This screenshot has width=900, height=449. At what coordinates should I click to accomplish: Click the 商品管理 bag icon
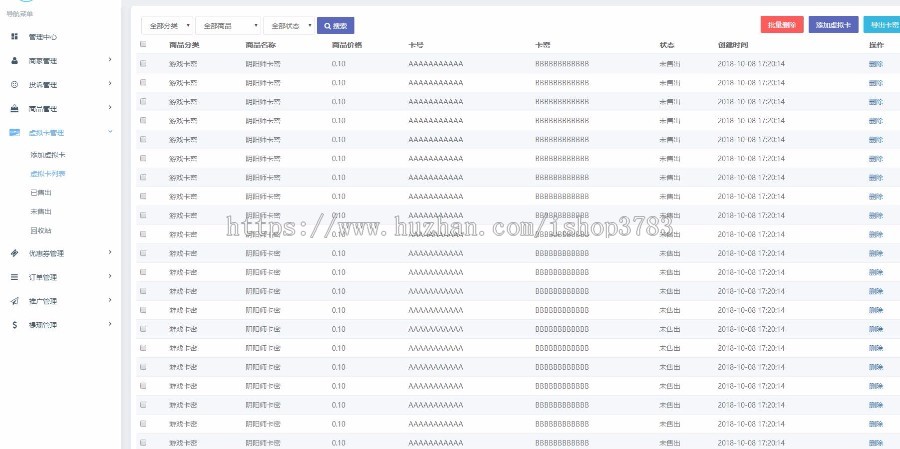[x=14, y=109]
